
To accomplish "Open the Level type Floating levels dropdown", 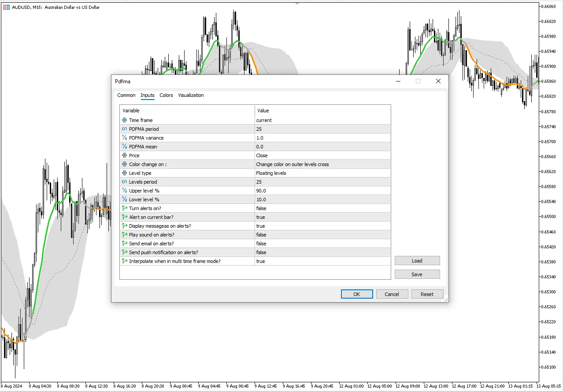I will 322,173.
